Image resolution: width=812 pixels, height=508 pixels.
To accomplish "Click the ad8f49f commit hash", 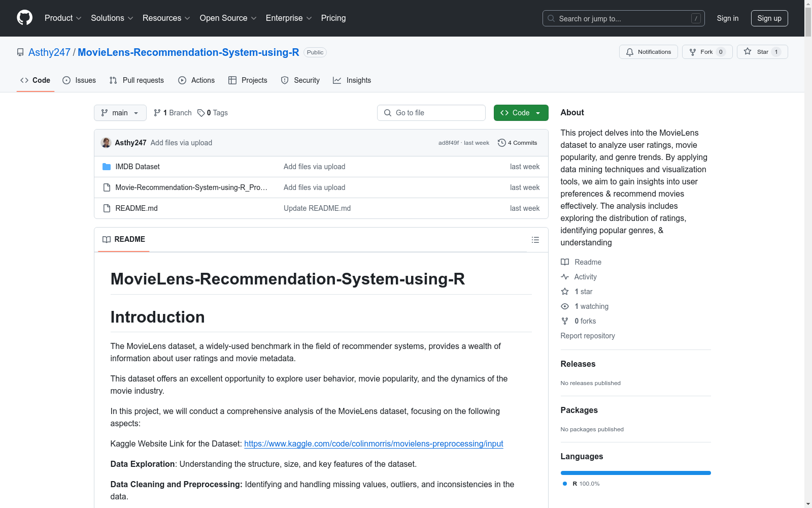I will 449,143.
